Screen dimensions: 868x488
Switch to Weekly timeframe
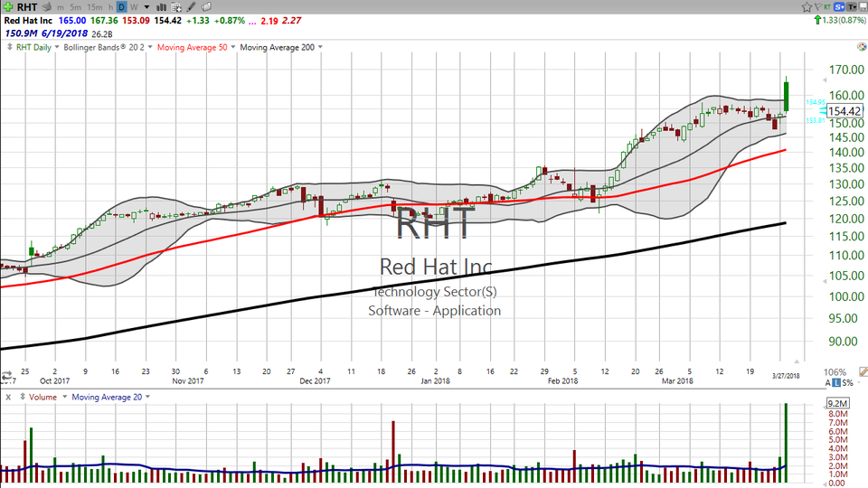click(134, 7)
